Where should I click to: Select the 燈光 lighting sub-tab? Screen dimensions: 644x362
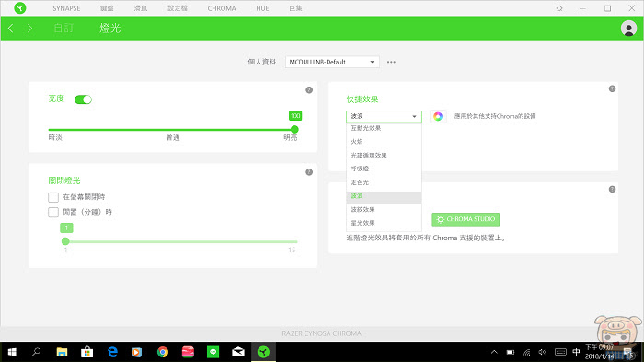pyautogui.click(x=110, y=28)
